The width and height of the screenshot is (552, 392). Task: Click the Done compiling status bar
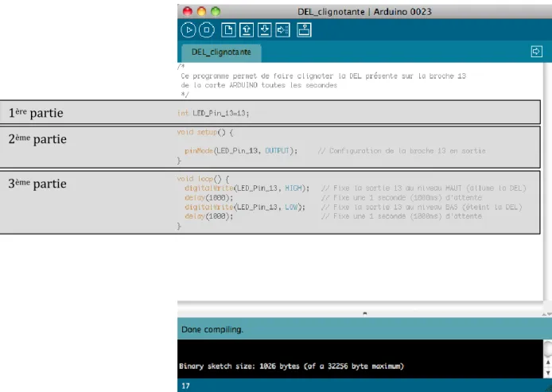[365, 329]
